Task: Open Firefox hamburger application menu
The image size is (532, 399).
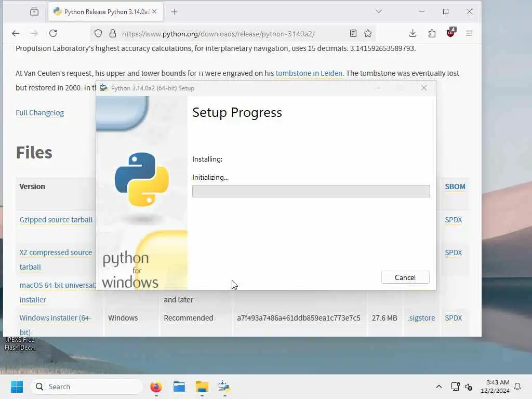Action: [x=469, y=33]
